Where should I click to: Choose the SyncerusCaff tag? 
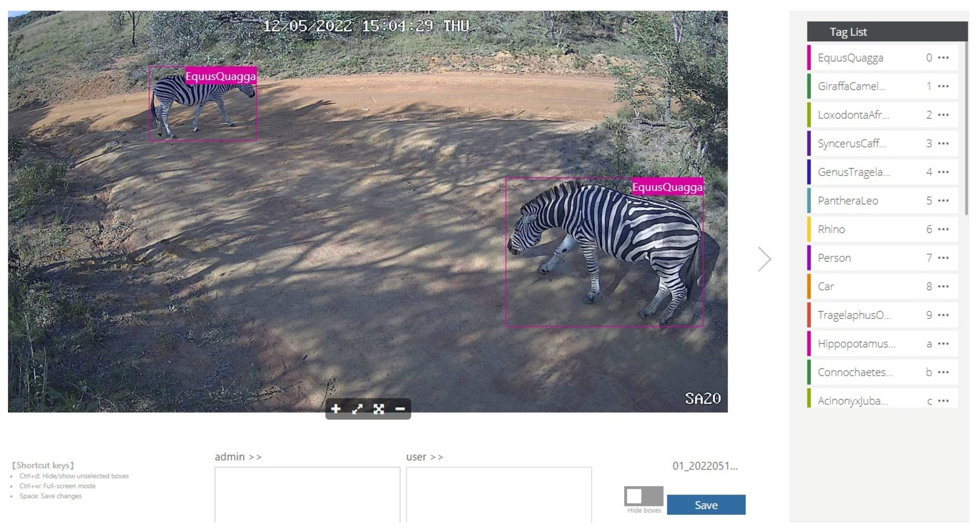click(x=852, y=143)
